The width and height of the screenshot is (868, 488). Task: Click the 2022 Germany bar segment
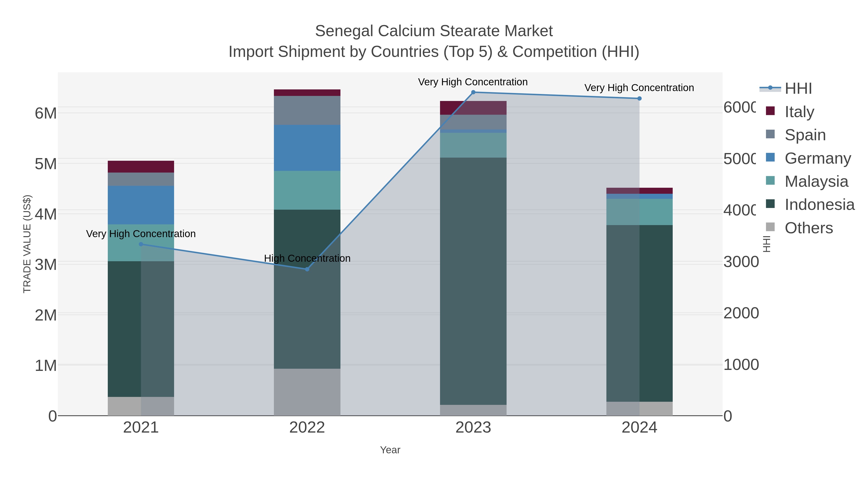point(307,148)
